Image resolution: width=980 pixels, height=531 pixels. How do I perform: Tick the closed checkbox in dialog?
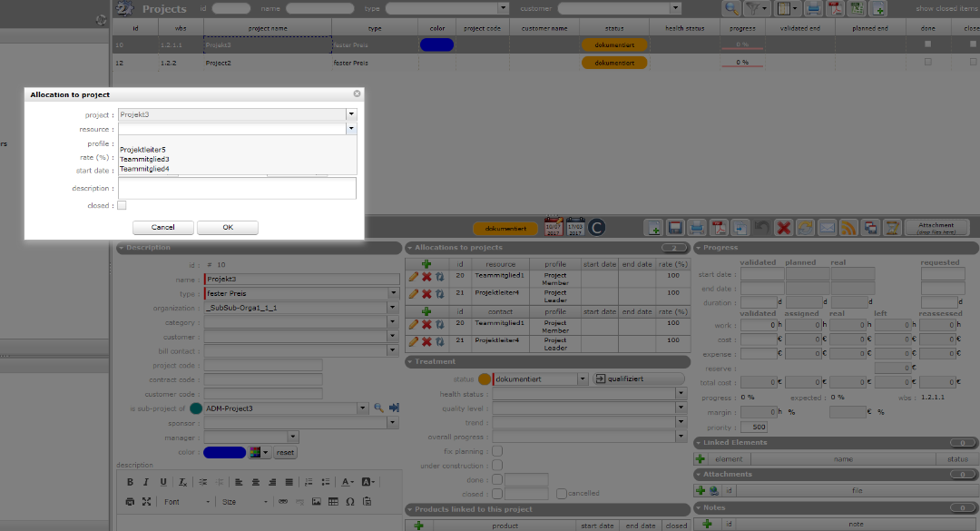tap(122, 206)
